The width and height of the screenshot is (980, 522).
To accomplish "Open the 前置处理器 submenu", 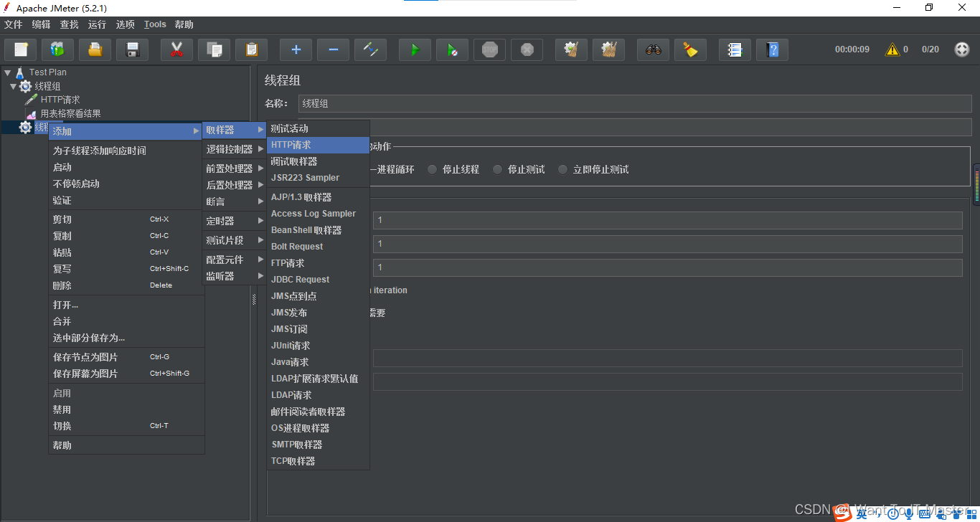I will point(235,169).
